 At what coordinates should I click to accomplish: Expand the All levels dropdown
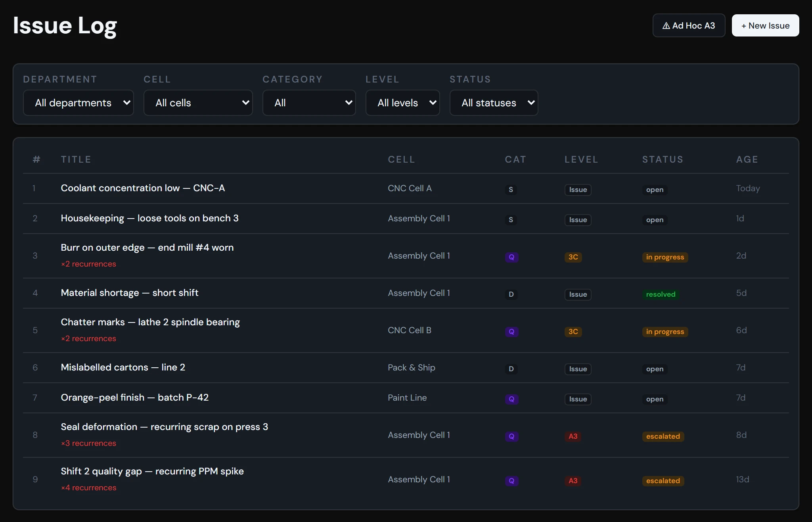coord(402,103)
